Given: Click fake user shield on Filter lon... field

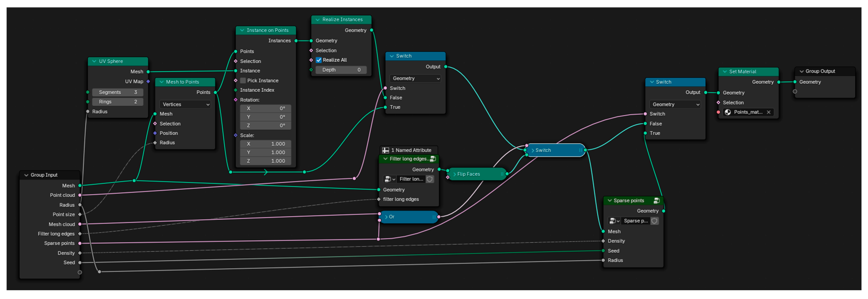Looking at the screenshot, I should click(430, 179).
